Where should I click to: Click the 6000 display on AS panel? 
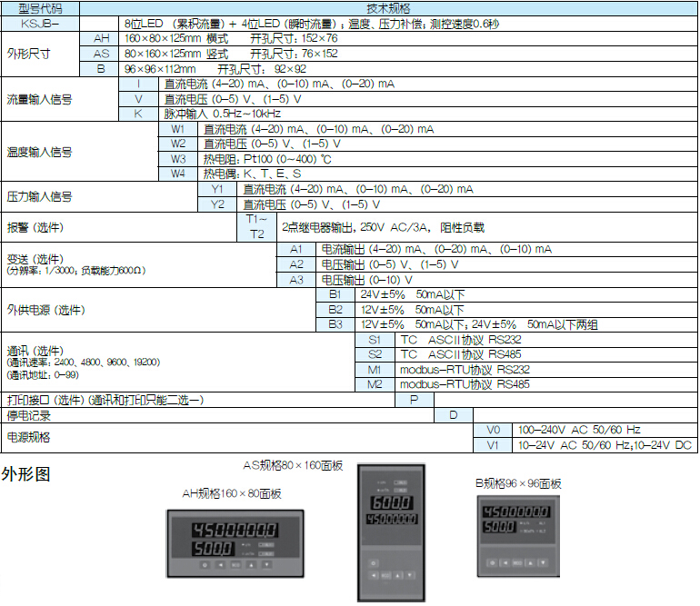click(390, 502)
